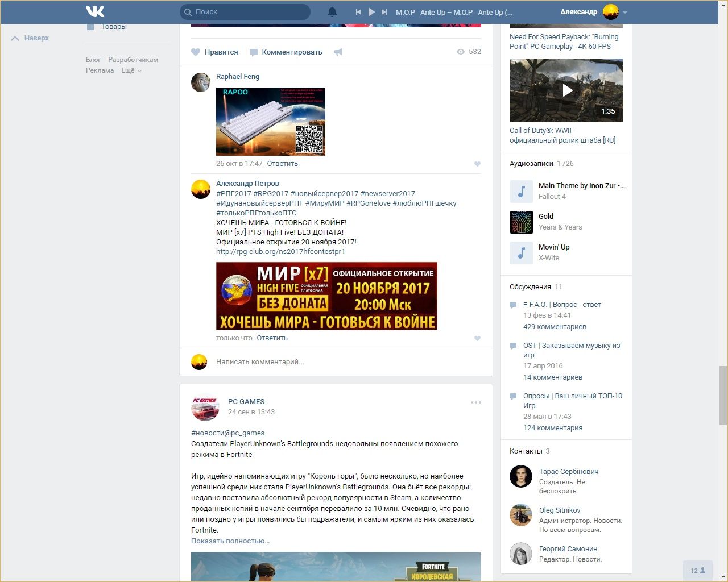Image resolution: width=728 pixels, height=582 pixels.
Task: Play Gold by Years & Years
Action: tap(522, 222)
